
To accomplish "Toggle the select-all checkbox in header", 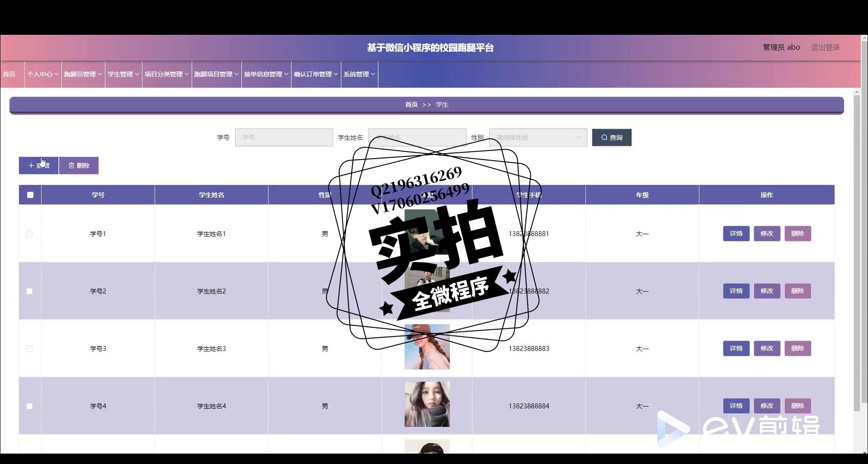I will (x=30, y=195).
